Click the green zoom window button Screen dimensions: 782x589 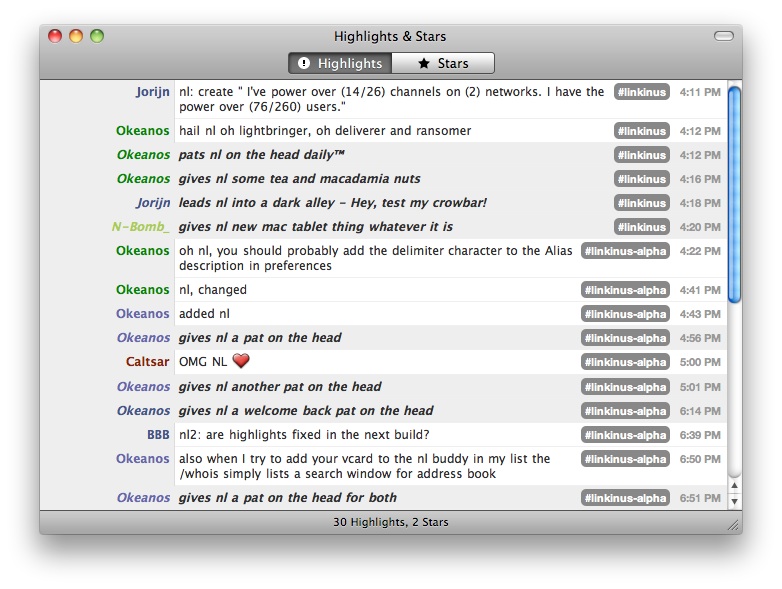(97, 36)
